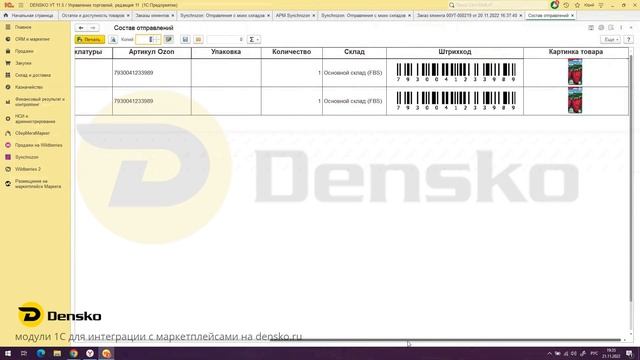This screenshot has width=640, height=360.
Task: Switch to Начальная страница tab
Action: click(29, 16)
